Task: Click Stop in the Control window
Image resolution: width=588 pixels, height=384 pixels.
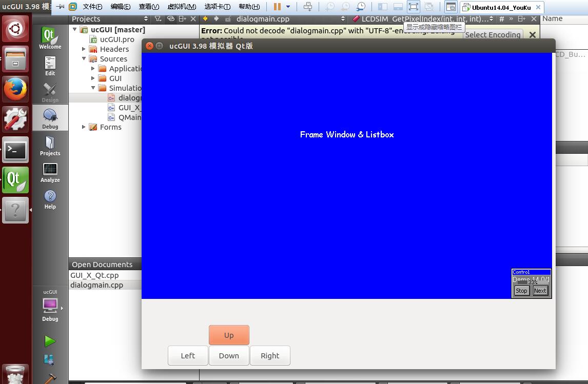Action: pos(521,291)
